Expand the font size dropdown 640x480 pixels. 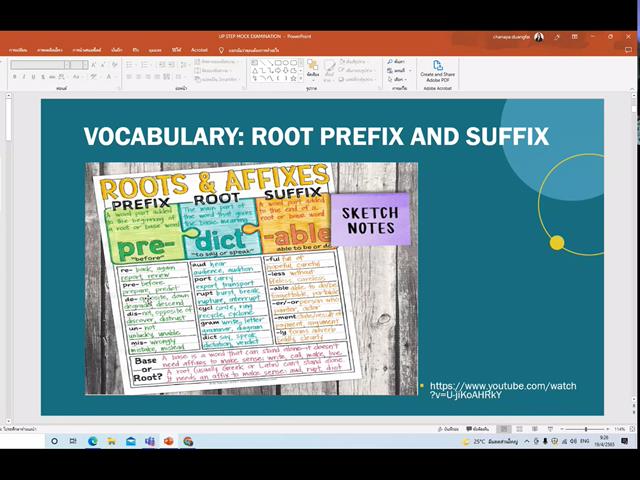click(85, 65)
